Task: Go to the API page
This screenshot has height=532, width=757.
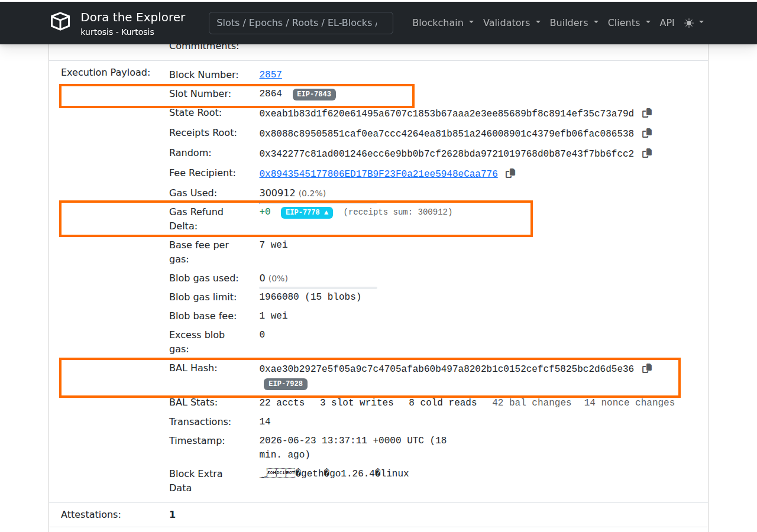Action: [667, 22]
